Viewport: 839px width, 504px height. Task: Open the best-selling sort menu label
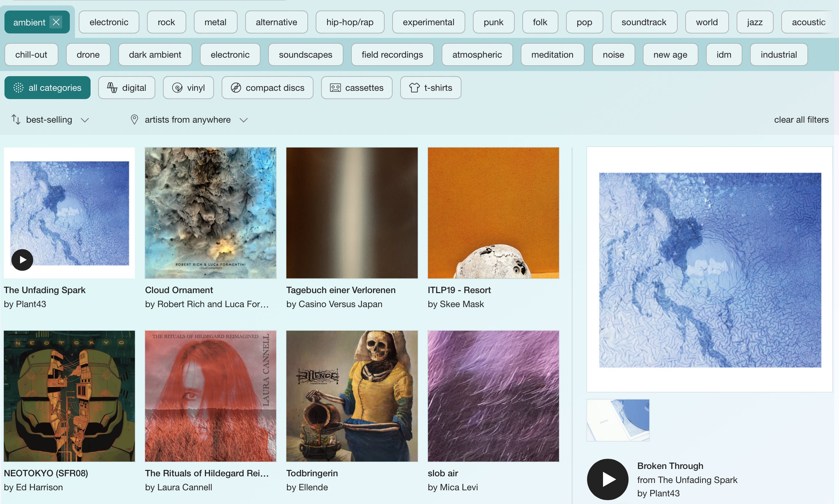[x=49, y=119]
